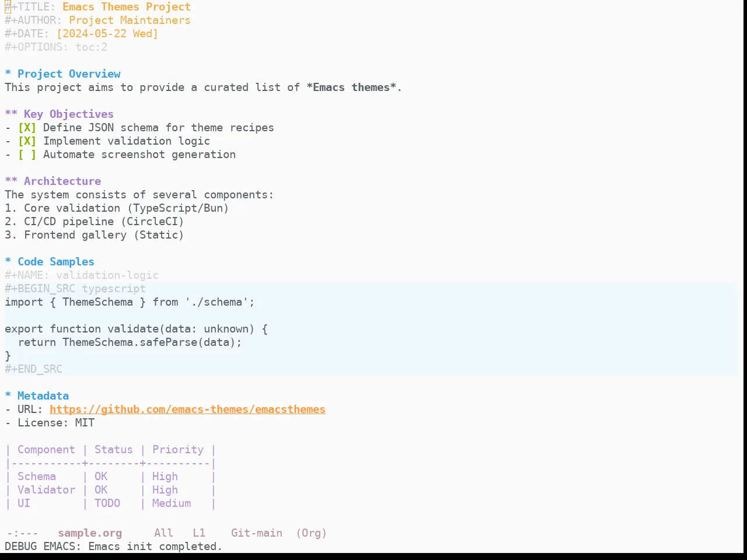The image size is (747, 560).
Task: Check the 'Automate screenshot generation' box
Action: pyautogui.click(x=27, y=155)
